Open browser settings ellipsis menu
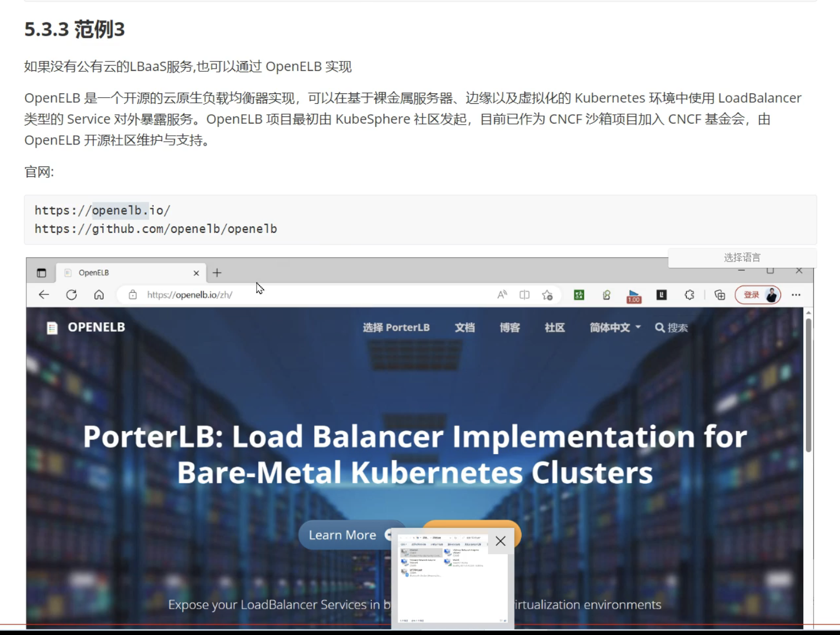This screenshot has width=840, height=635. [796, 295]
